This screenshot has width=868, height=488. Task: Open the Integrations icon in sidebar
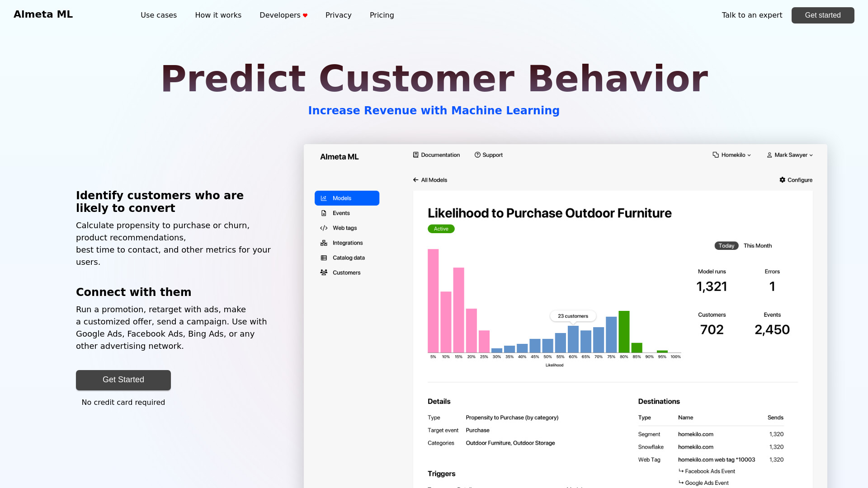(x=324, y=243)
